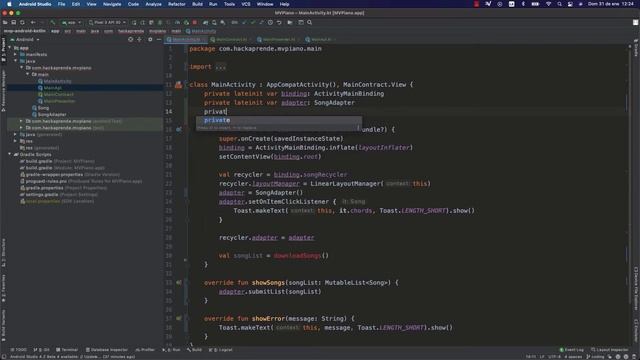Open the Android Studio app menu
Screen dimensions: 640x360
click(35, 4)
